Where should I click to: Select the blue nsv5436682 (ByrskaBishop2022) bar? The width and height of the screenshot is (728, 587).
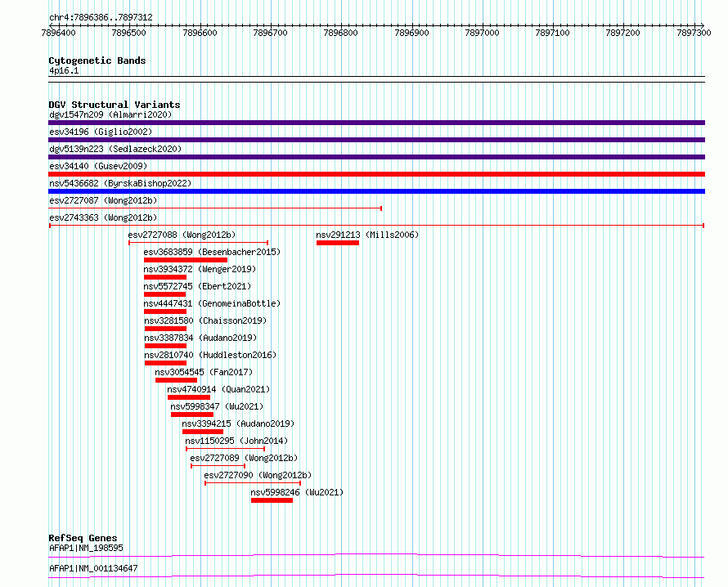coord(376,191)
